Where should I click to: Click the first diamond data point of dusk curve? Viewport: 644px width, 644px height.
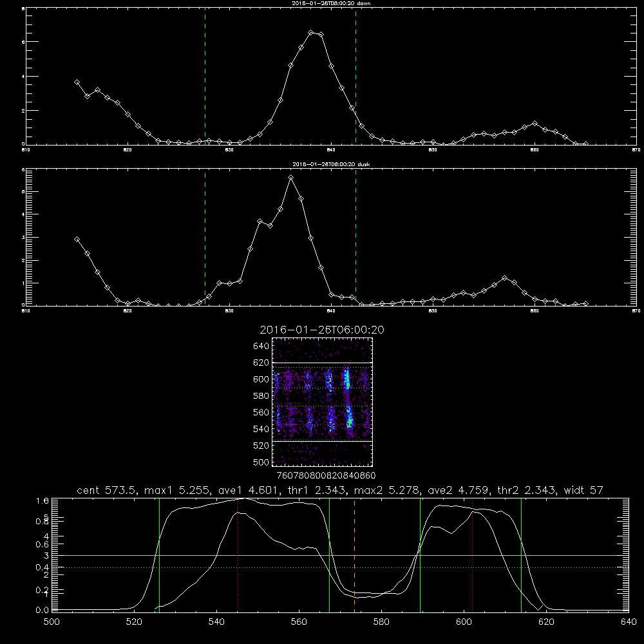(77, 240)
